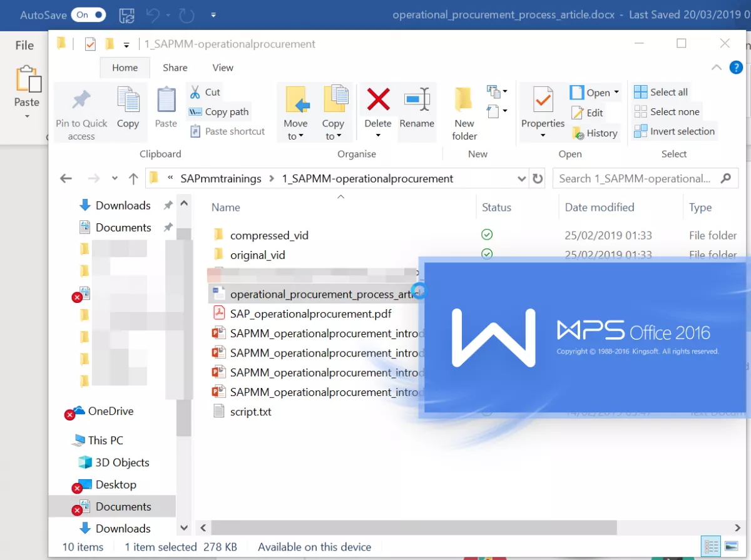Image resolution: width=751 pixels, height=560 pixels.
Task: Select SAP_operationalprocurement.pdf file
Action: click(x=311, y=313)
